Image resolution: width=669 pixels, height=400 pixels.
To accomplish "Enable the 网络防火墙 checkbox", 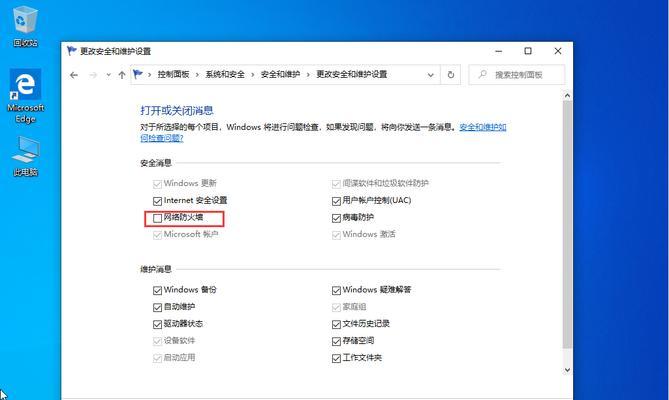I will [x=157, y=218].
